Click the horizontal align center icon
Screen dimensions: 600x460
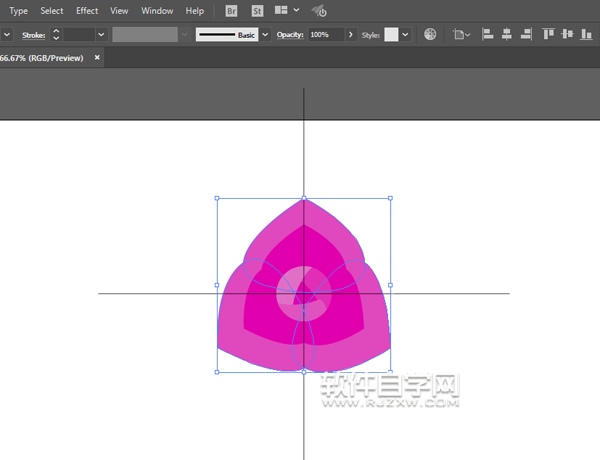coord(507,34)
